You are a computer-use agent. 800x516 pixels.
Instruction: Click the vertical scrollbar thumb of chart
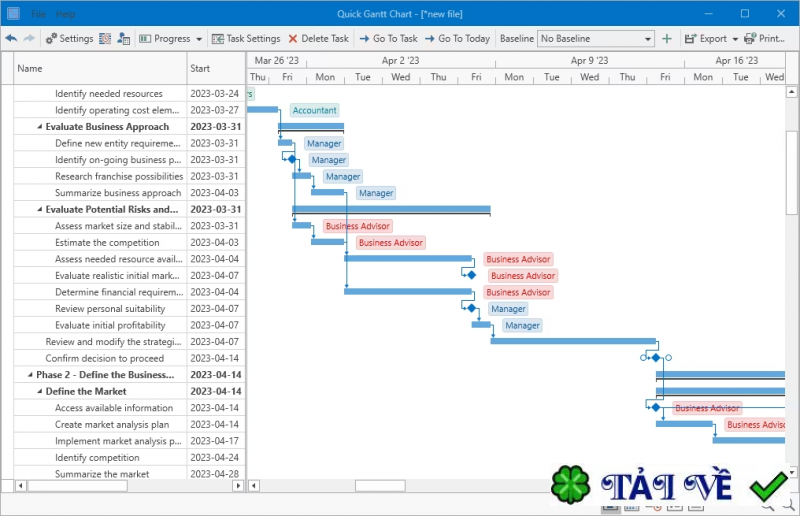pos(791,173)
